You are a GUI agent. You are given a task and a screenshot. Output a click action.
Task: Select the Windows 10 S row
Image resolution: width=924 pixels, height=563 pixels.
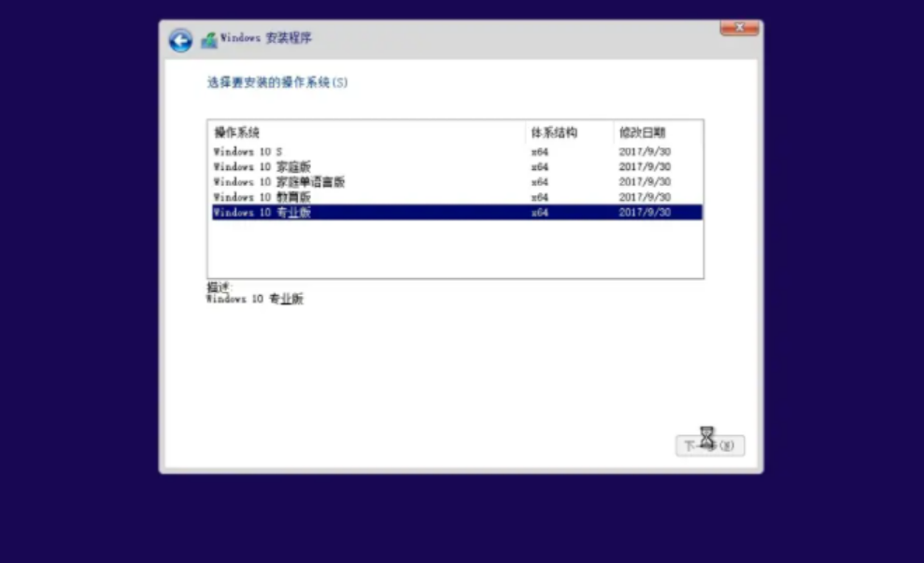[x=457, y=152]
